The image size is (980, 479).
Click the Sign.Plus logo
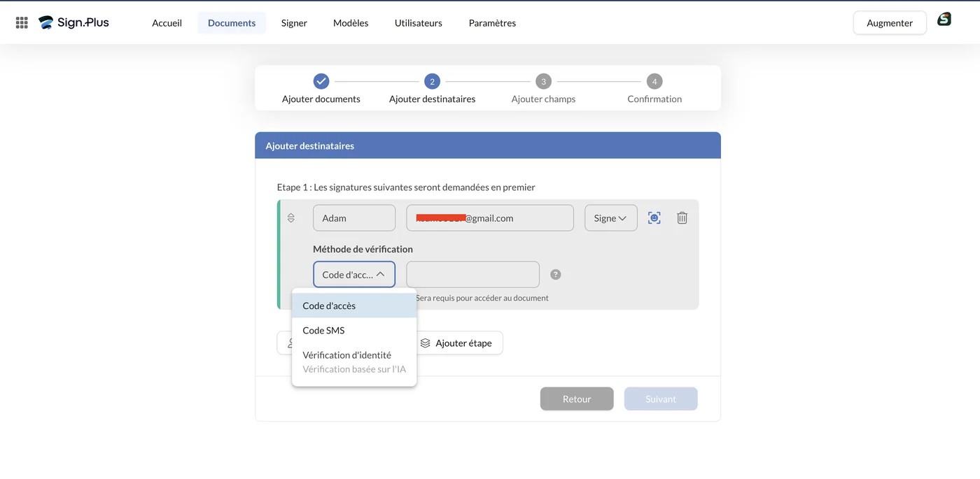(73, 22)
